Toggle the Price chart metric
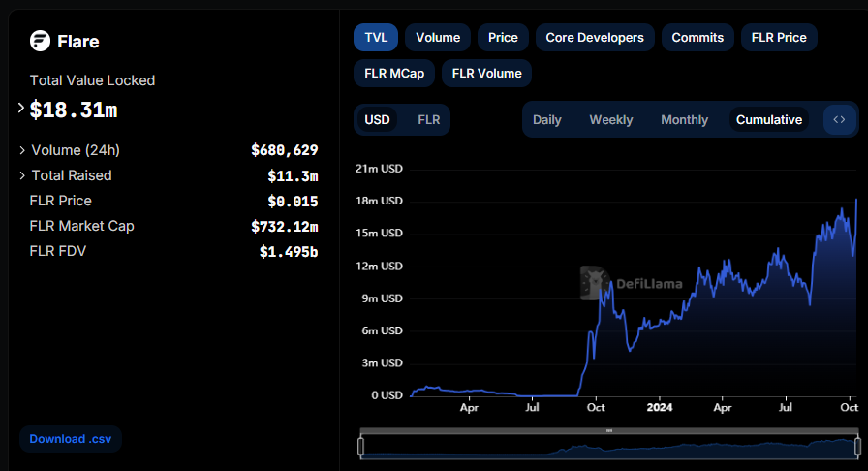The width and height of the screenshot is (868, 471). pyautogui.click(x=503, y=38)
